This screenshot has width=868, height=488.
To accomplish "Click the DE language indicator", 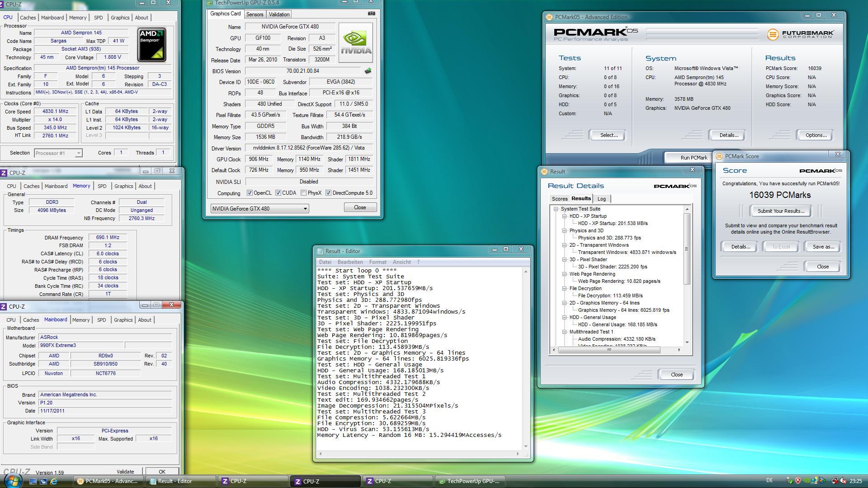I will point(769,480).
